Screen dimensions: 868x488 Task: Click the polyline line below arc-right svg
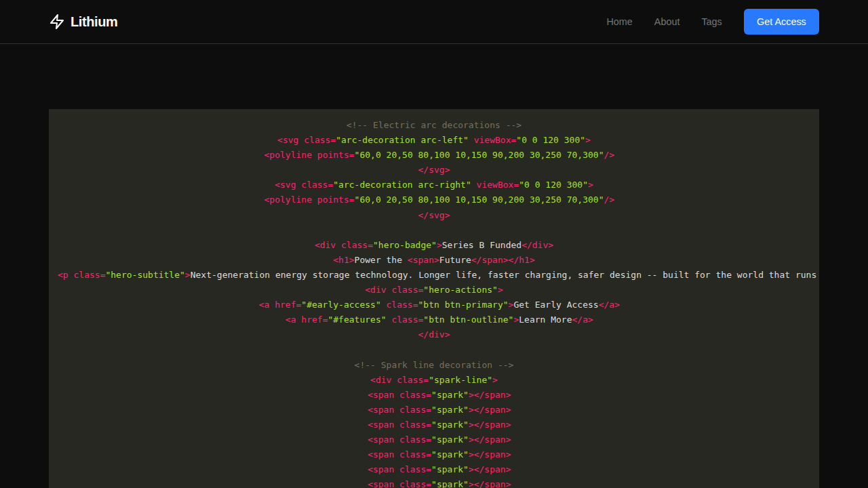click(439, 200)
